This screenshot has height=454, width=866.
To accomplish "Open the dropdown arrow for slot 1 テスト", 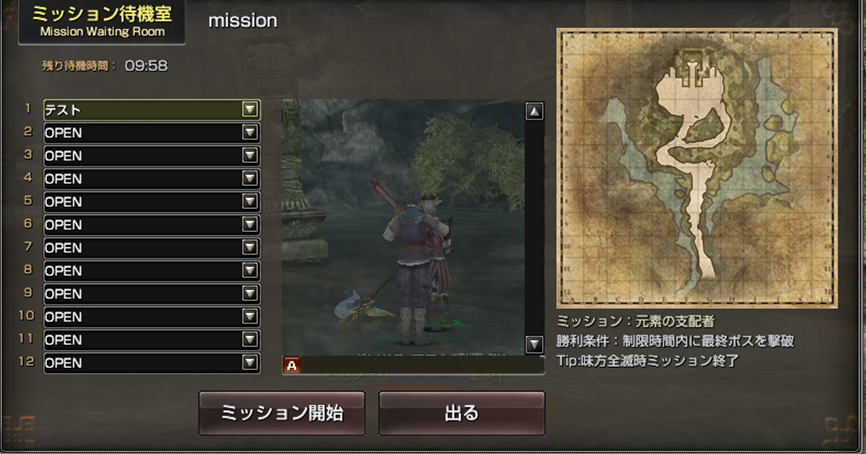I will coord(250,110).
